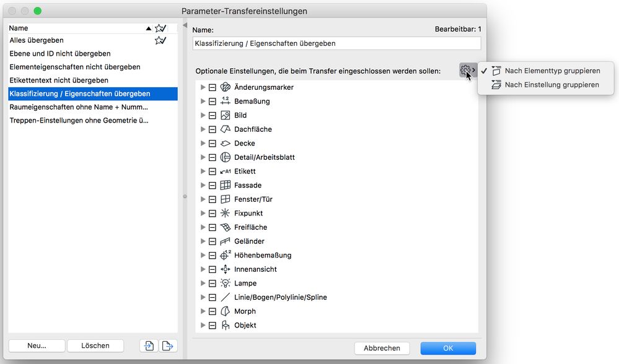Toggle the Objekt inclusion checkbox
619x364 pixels.
point(211,325)
